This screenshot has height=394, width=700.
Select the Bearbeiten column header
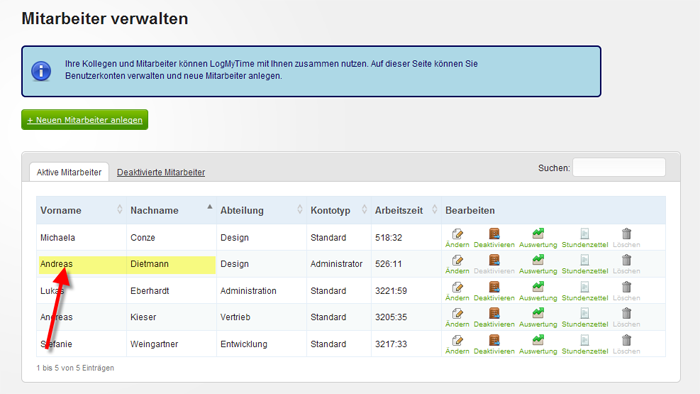pos(470,210)
